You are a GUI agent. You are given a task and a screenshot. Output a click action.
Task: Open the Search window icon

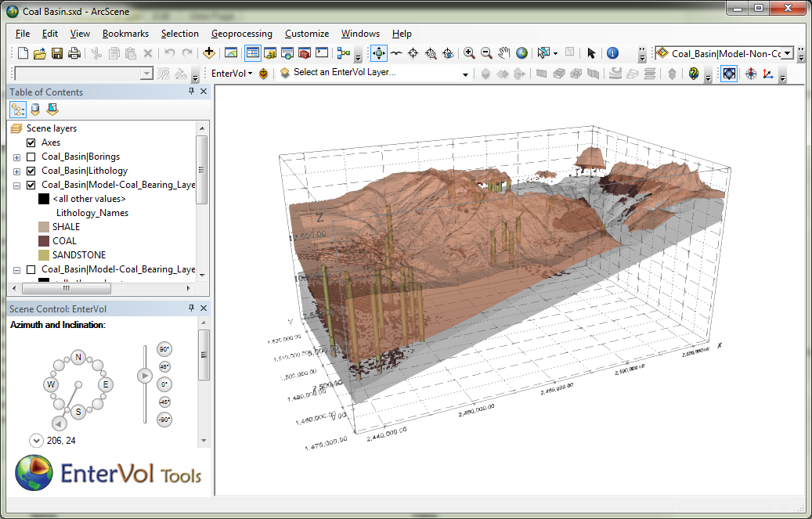[x=287, y=52]
